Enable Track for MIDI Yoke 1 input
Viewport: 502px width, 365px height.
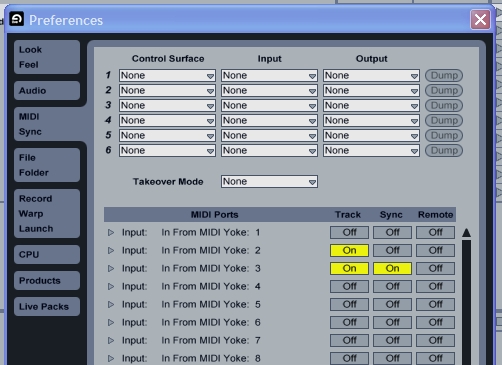coord(349,232)
